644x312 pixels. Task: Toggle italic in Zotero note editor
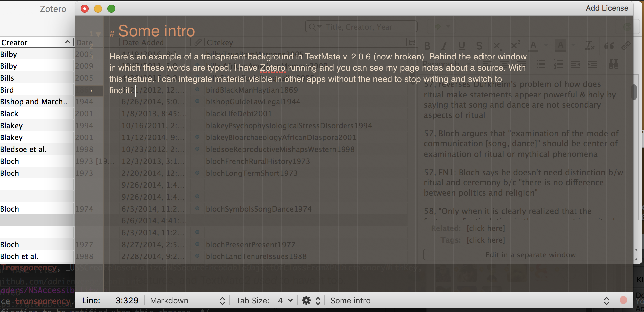444,46
